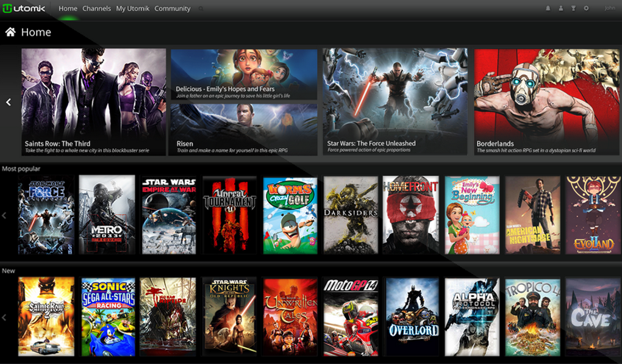Viewport: 622px width, 364px height.
Task: Select American Nightmare cover
Action: coord(533,215)
